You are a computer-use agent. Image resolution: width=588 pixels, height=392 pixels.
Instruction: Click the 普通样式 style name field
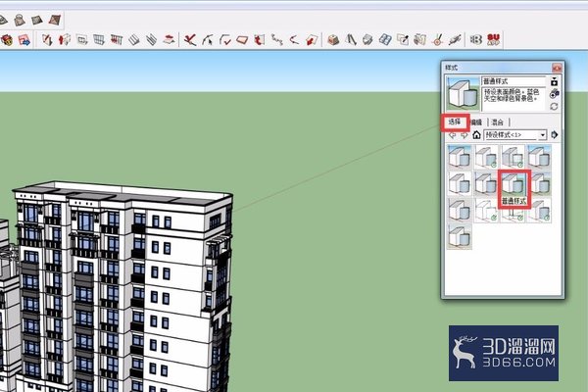pos(514,81)
